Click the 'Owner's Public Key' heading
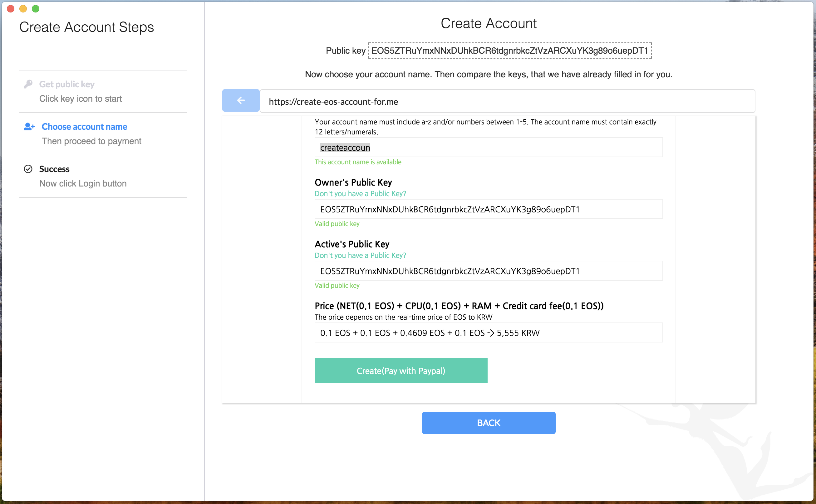The width and height of the screenshot is (816, 504). click(x=353, y=182)
